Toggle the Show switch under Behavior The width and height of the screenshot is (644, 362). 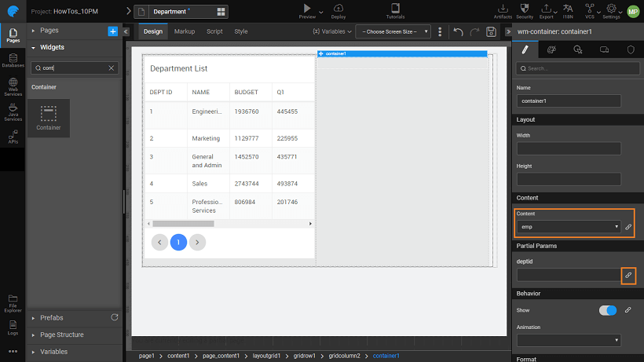[x=608, y=310]
